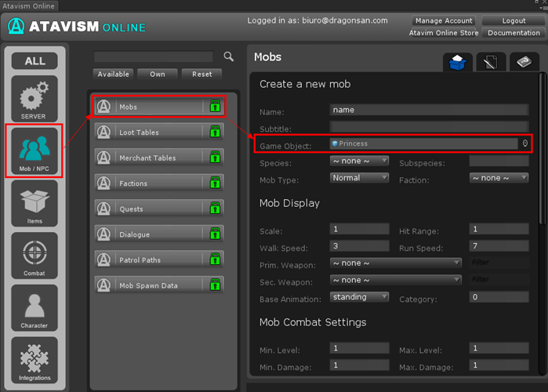The height and width of the screenshot is (392, 548).
Task: Toggle the green lock on Loot Tables
Action: click(215, 132)
